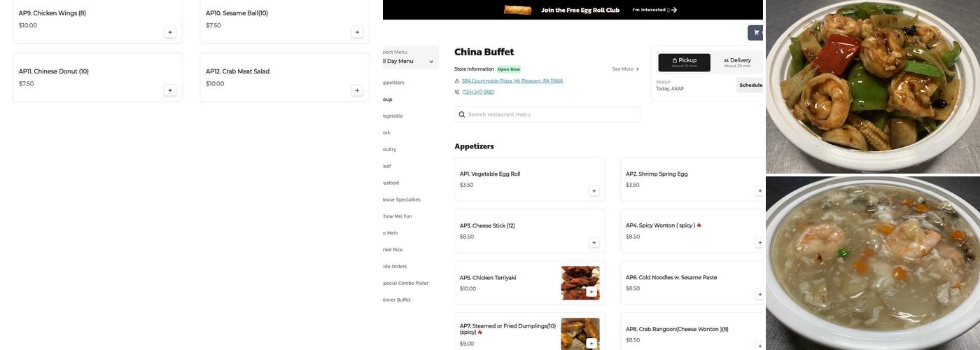Add AP1. Vegetable Egg Roll to cart
This screenshot has width=980, height=350.
coord(594,190)
